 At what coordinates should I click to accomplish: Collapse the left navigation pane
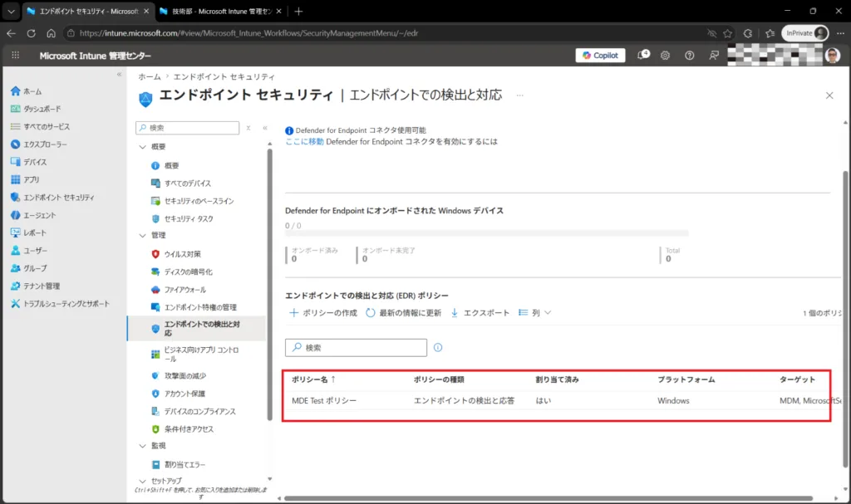pos(119,75)
